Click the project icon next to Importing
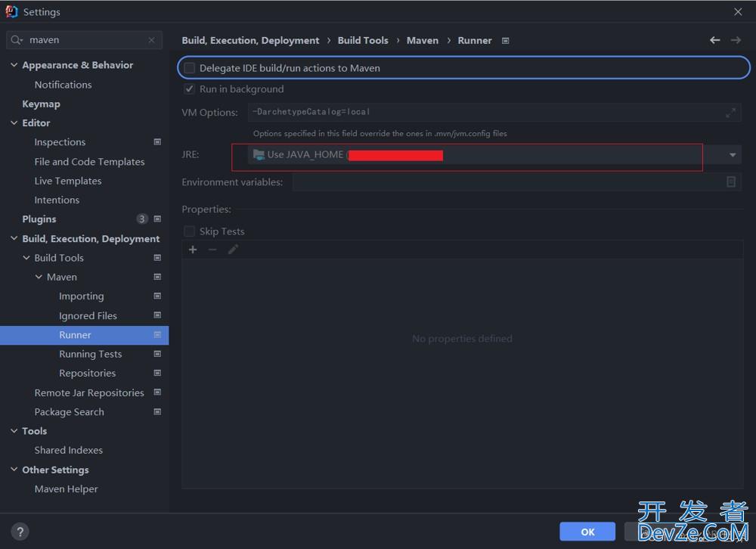756x549 pixels. (157, 296)
